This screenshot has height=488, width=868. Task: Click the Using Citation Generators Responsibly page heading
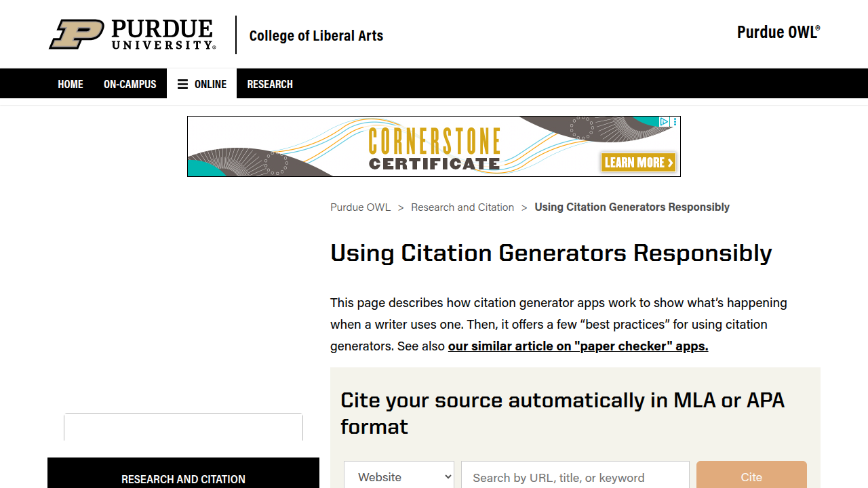point(551,253)
